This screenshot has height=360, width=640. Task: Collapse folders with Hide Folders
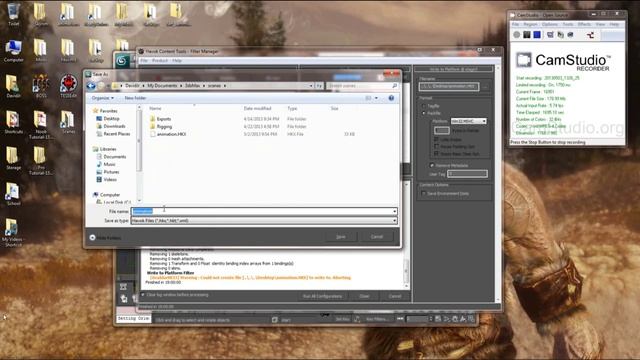click(x=105, y=238)
